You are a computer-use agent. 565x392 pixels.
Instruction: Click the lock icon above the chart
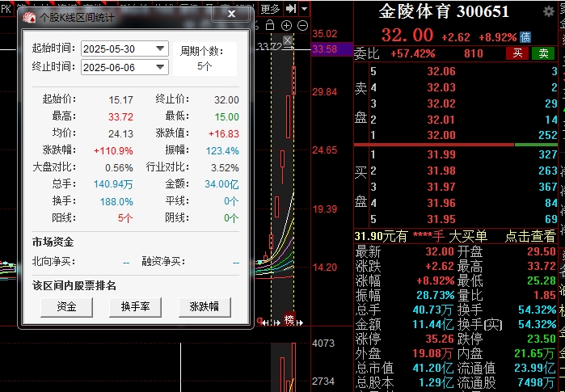point(269,26)
